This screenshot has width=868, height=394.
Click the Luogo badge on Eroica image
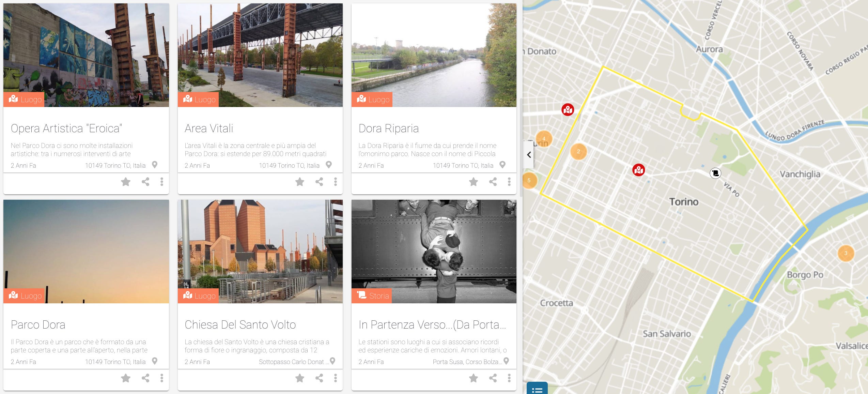click(24, 100)
